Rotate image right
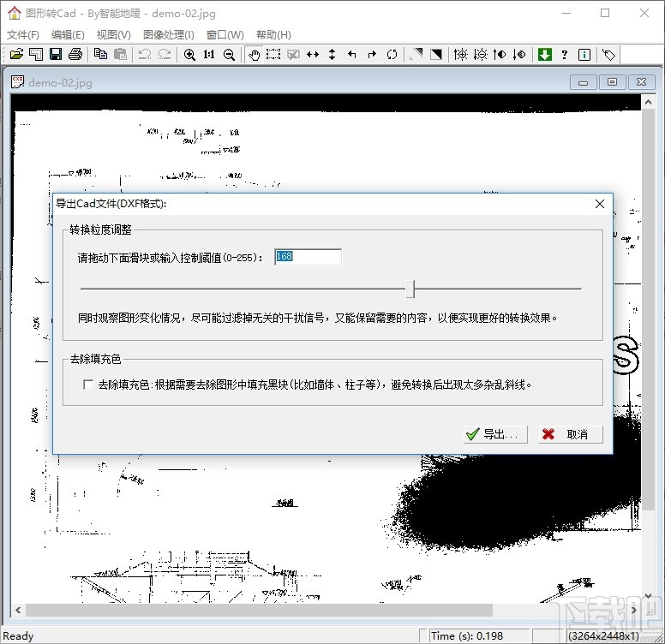This screenshot has width=665, height=644. (x=372, y=54)
